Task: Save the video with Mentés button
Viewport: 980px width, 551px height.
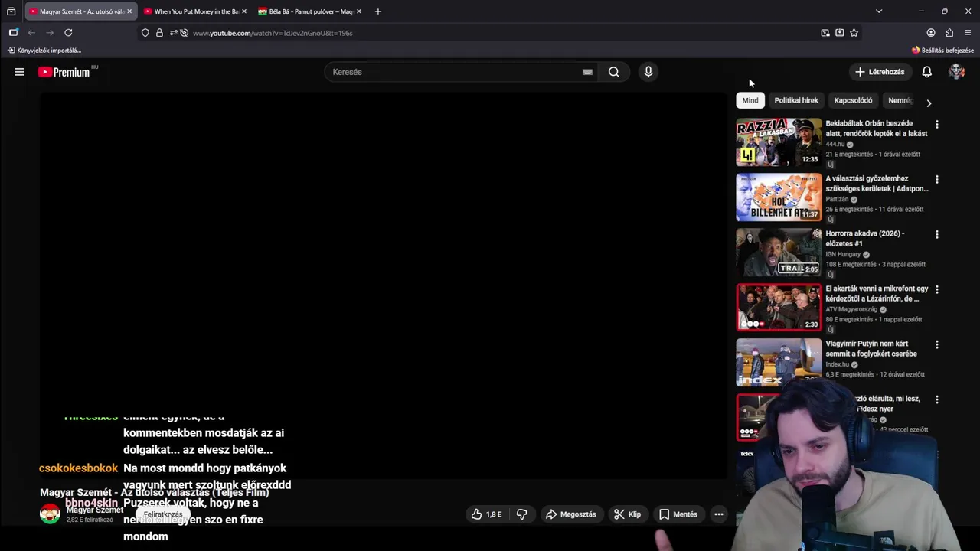Action: point(678,514)
